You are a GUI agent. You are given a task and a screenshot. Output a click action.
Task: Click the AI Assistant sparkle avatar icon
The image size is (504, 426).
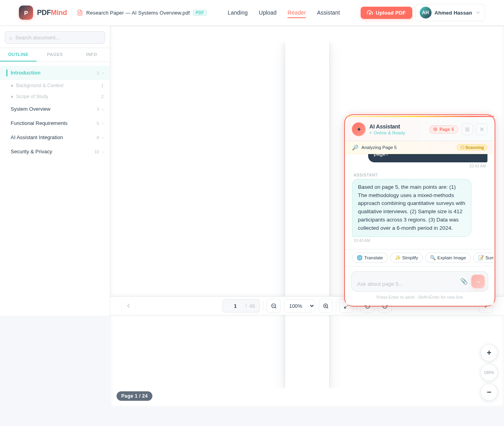[x=358, y=129]
